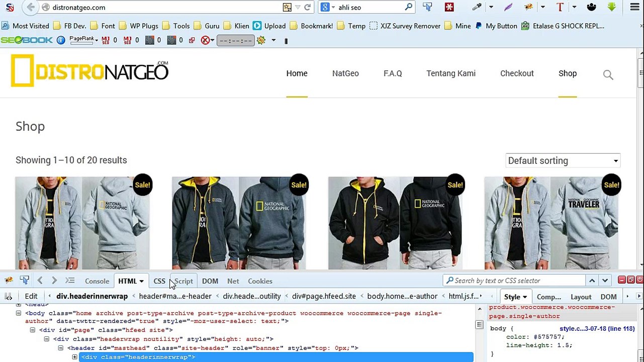
Task: Click the DistroNatGeo logo
Action: (x=89, y=71)
